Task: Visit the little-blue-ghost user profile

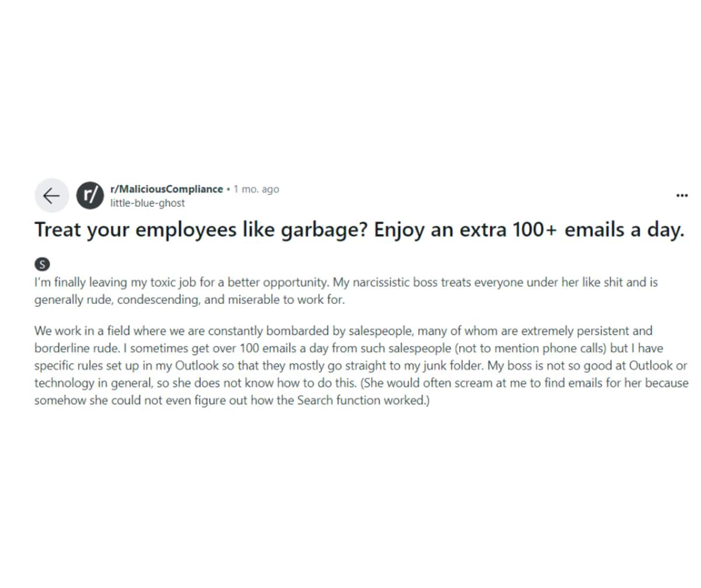Action: [147, 203]
